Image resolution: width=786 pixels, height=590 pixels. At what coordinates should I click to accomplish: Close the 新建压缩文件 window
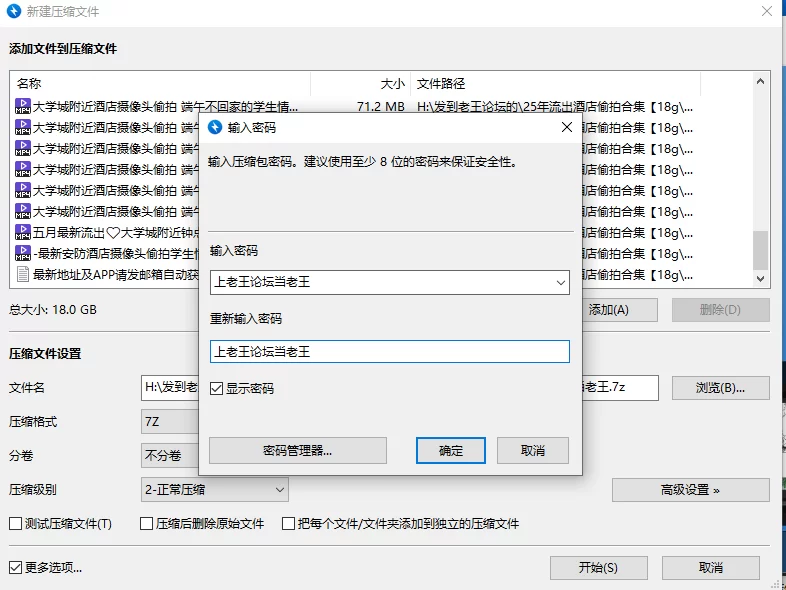click(766, 11)
